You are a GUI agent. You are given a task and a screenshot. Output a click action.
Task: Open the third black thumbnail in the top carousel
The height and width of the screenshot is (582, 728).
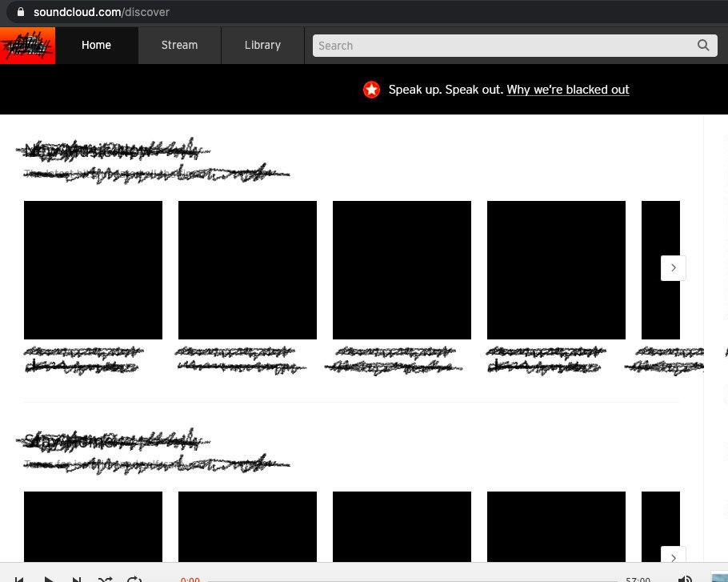point(402,270)
